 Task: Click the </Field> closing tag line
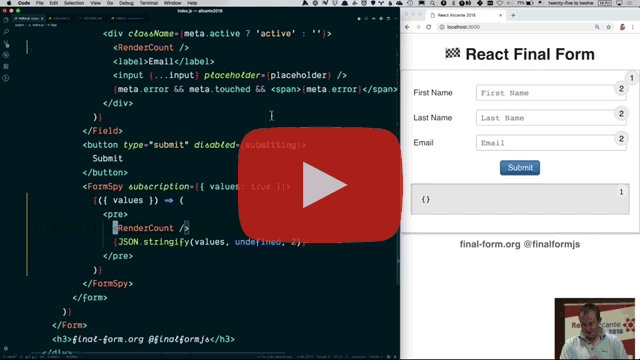[x=102, y=131]
